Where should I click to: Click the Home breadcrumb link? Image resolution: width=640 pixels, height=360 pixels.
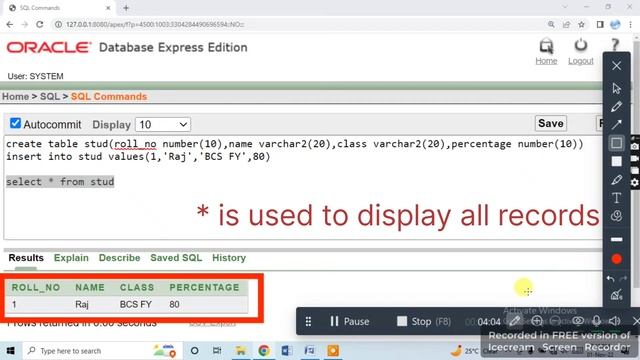(16, 97)
